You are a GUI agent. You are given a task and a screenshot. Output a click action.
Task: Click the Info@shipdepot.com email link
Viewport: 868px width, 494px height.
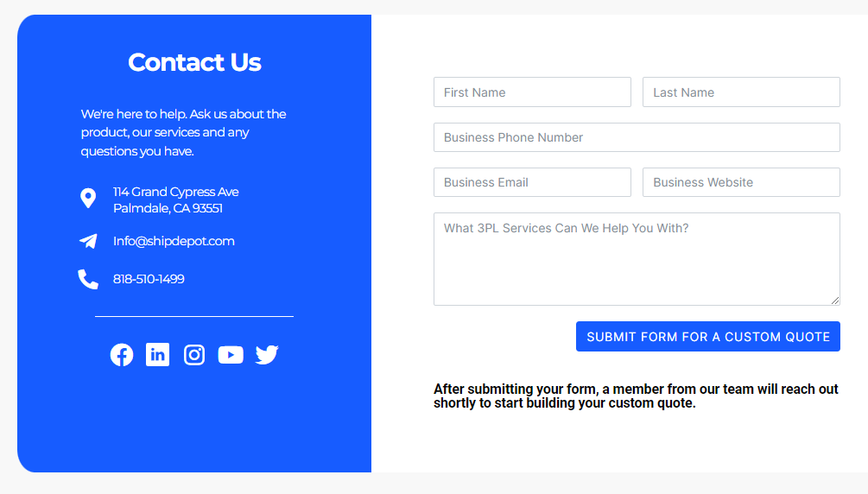coord(174,241)
